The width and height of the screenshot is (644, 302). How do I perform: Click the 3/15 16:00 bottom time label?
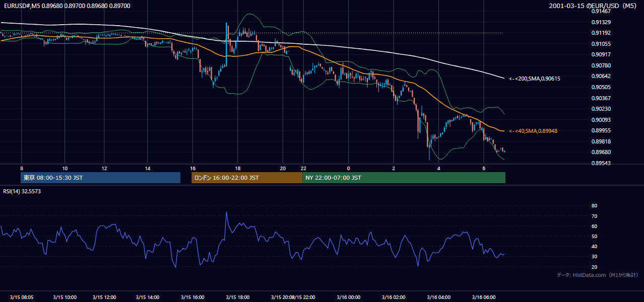pos(192,297)
